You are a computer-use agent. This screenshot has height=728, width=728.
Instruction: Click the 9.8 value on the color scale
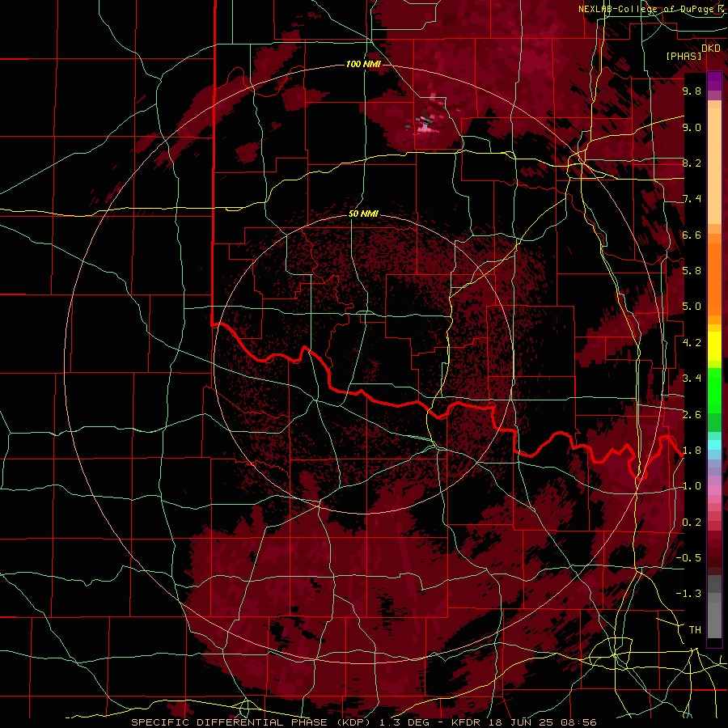coord(692,91)
